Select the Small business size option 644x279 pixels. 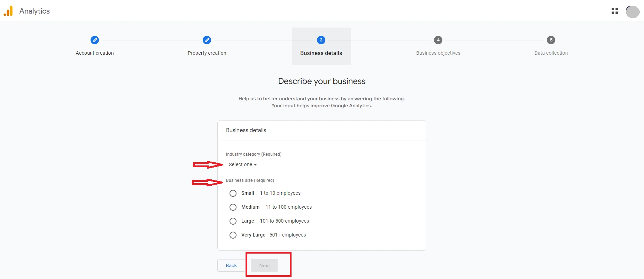coord(233,193)
